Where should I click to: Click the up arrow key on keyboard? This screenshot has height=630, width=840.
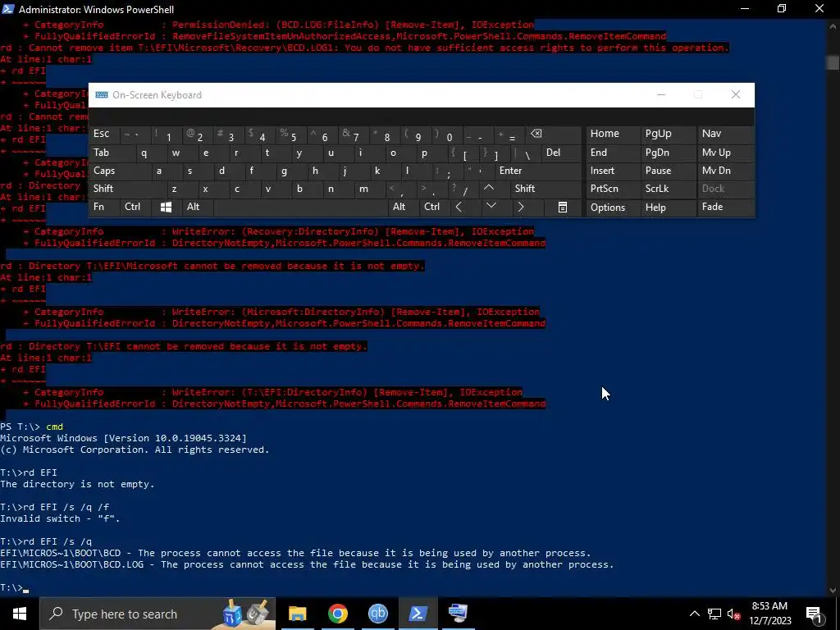pyautogui.click(x=489, y=189)
